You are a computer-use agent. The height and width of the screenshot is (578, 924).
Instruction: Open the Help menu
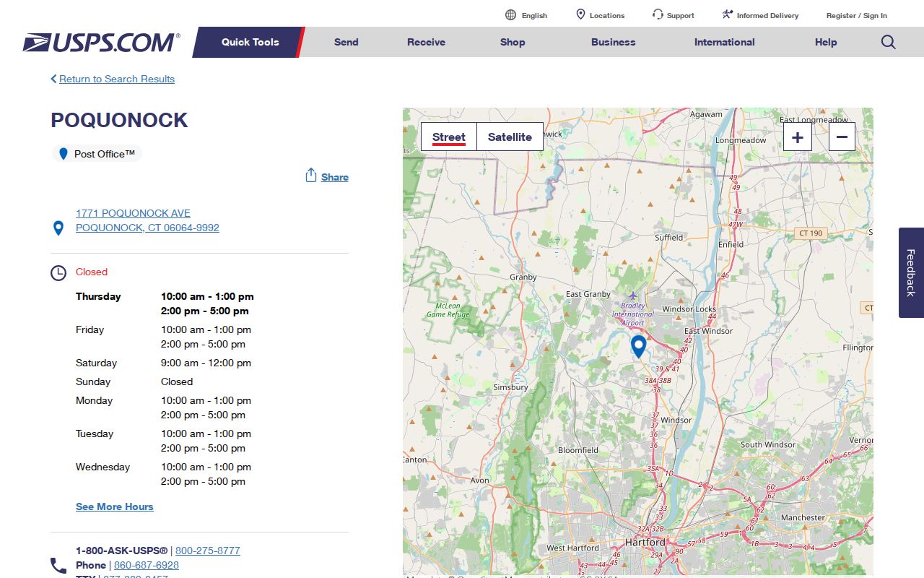826,42
